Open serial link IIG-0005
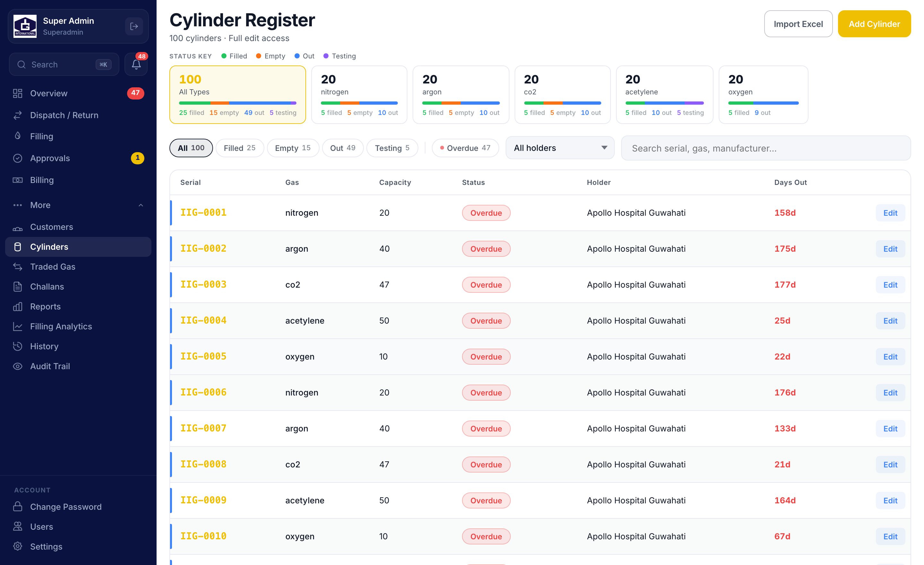 click(203, 356)
